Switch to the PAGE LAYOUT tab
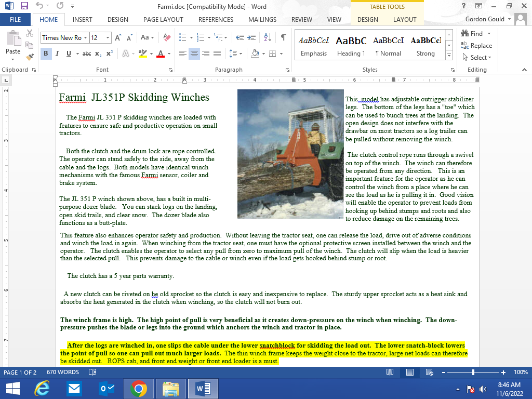This screenshot has width=532, height=399. (163, 20)
